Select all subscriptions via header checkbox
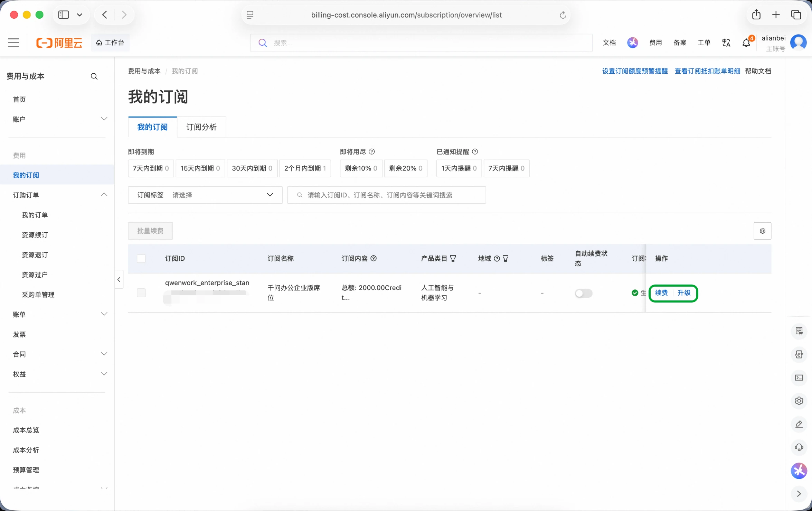 pos(141,258)
